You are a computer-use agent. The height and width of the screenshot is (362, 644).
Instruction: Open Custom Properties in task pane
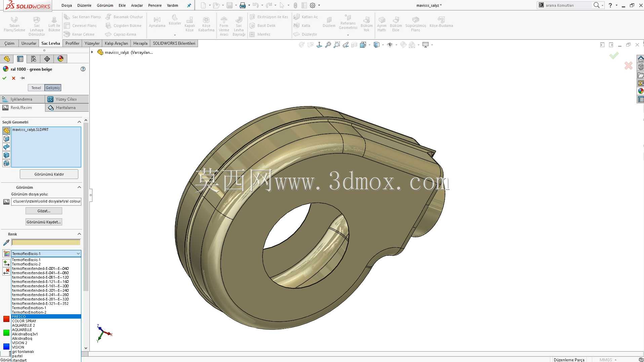point(641,99)
